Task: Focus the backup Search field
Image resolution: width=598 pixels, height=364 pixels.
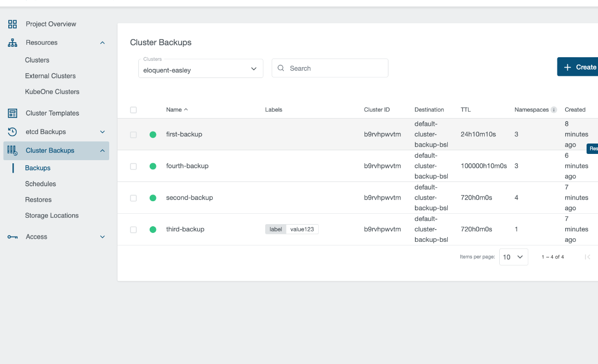Action: pos(335,68)
